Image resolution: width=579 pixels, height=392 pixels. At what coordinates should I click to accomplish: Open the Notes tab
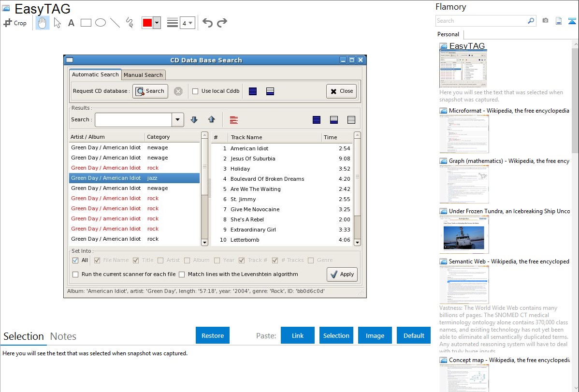63,336
